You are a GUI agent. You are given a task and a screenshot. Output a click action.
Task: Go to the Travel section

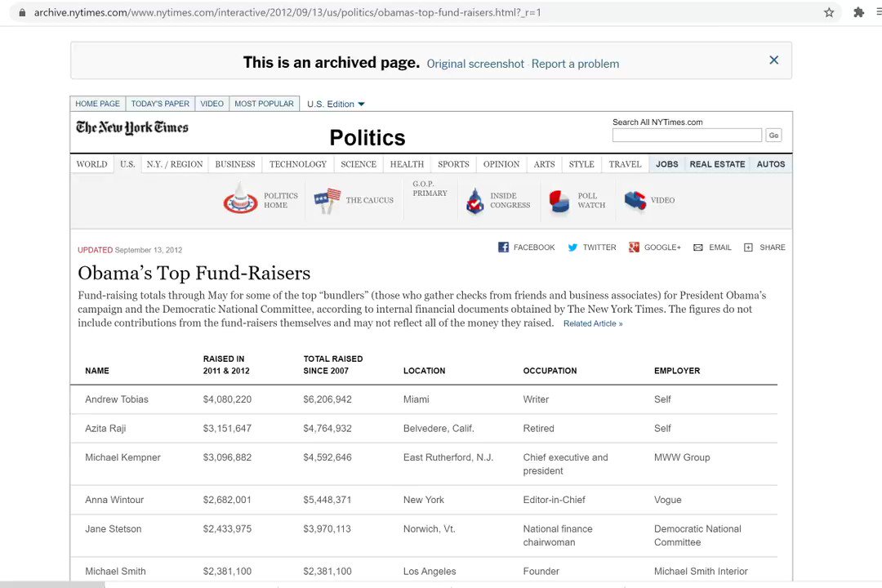(625, 164)
